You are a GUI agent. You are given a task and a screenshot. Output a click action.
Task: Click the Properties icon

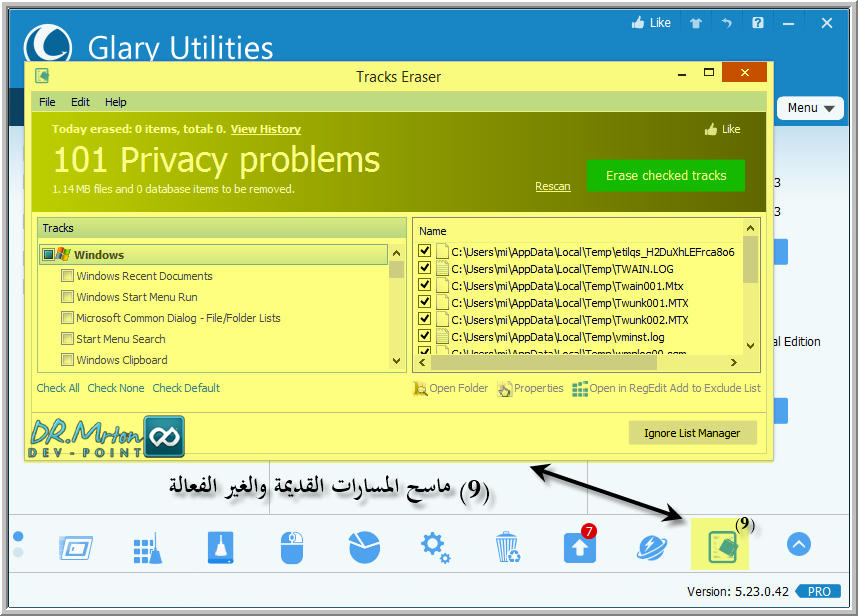click(x=505, y=388)
